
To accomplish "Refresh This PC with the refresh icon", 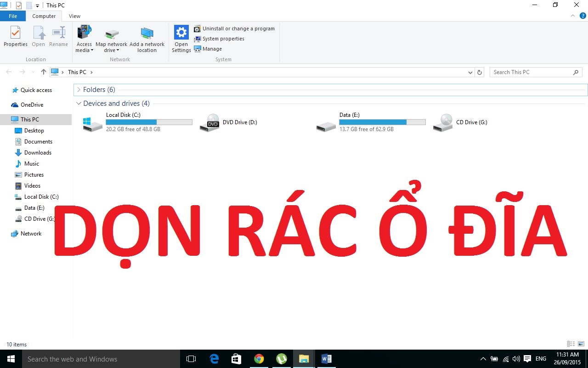I will coord(479,72).
